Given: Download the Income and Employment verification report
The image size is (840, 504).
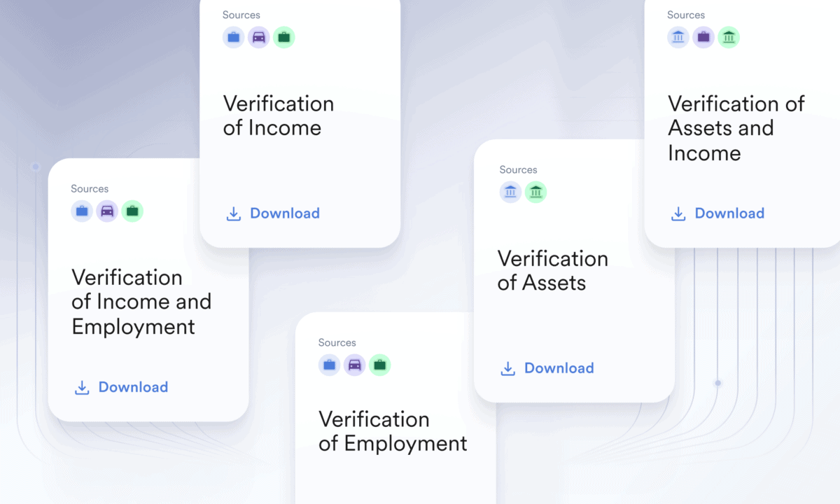Looking at the screenshot, I should pyautogui.click(x=121, y=387).
